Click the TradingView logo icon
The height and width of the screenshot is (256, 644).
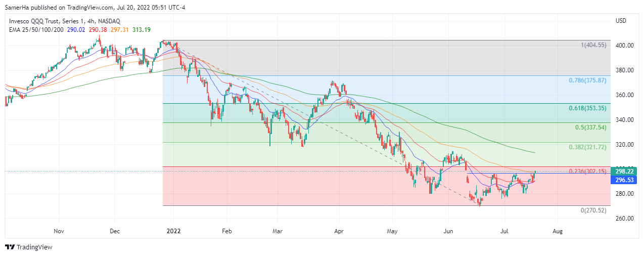(10, 247)
